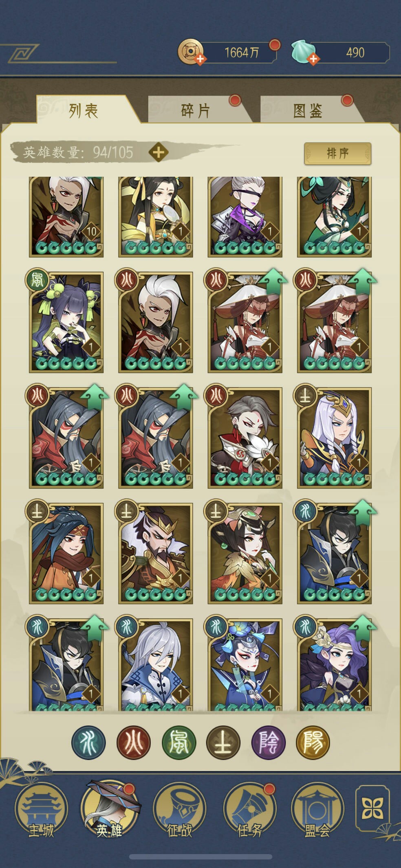Open the 任务 quests menu
Screen dimensions: 401x868
(x=249, y=809)
